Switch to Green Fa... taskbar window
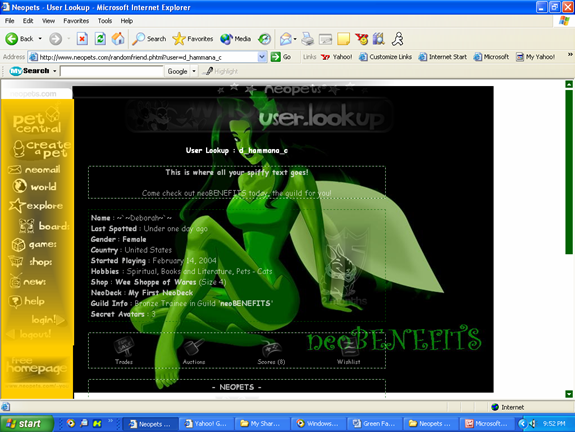This screenshot has height=433, width=576. click(x=375, y=424)
